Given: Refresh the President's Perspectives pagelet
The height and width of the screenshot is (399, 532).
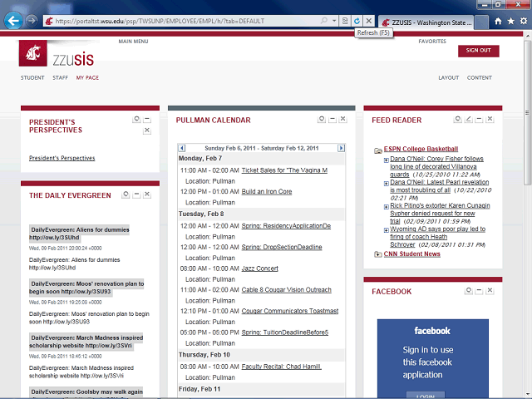Looking at the screenshot, I should click(x=136, y=119).
